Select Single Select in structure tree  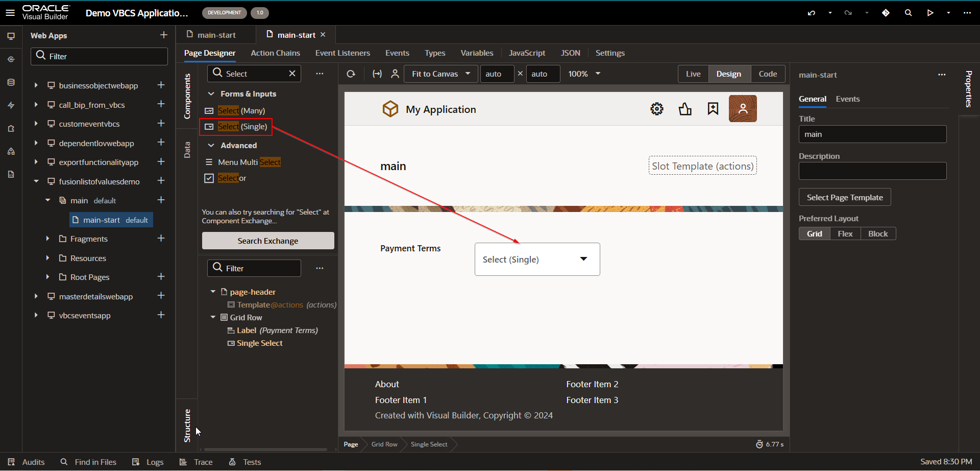point(259,343)
